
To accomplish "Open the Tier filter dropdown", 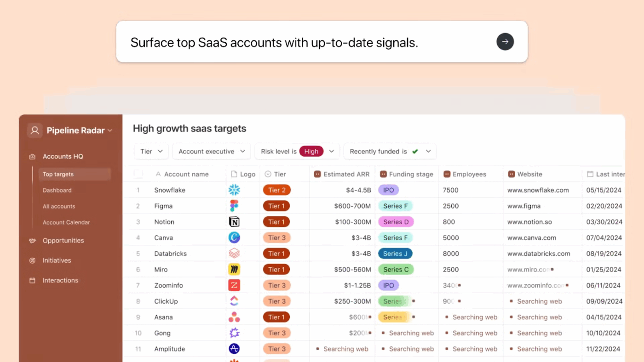I will pos(151,151).
